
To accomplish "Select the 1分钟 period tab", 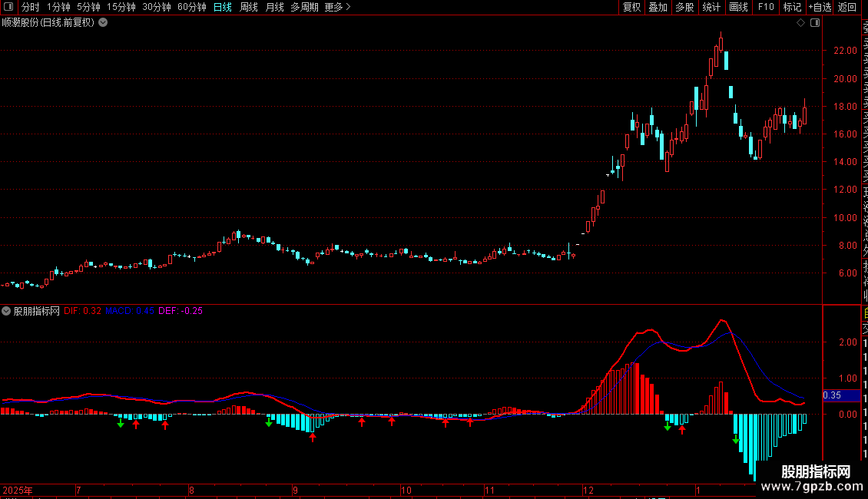I will (x=58, y=7).
